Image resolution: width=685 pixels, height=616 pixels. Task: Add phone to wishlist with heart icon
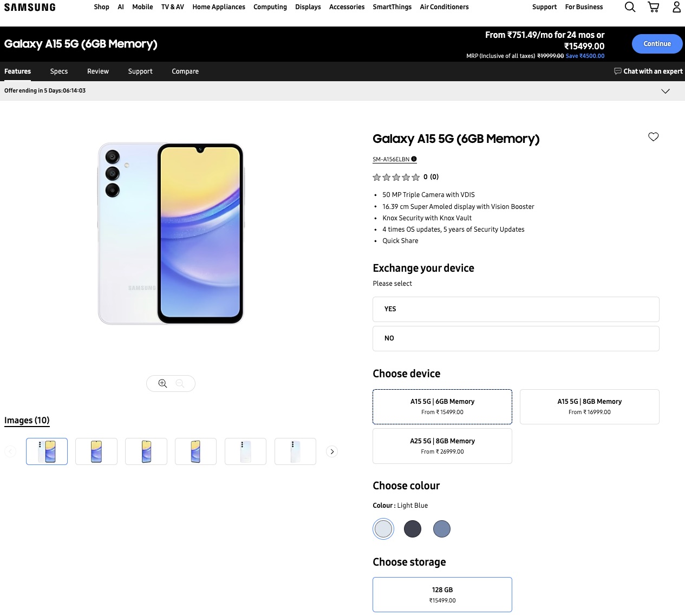coord(654,137)
